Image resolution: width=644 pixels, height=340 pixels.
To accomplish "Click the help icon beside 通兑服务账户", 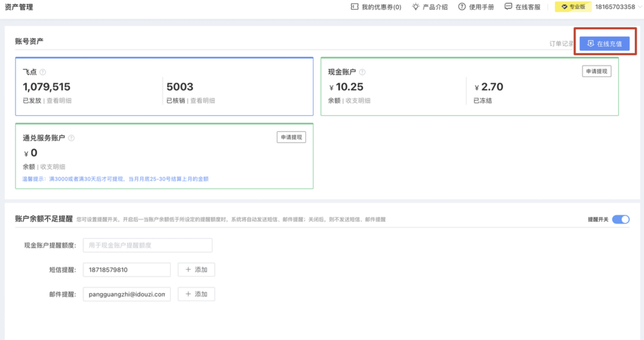I will pos(71,138).
